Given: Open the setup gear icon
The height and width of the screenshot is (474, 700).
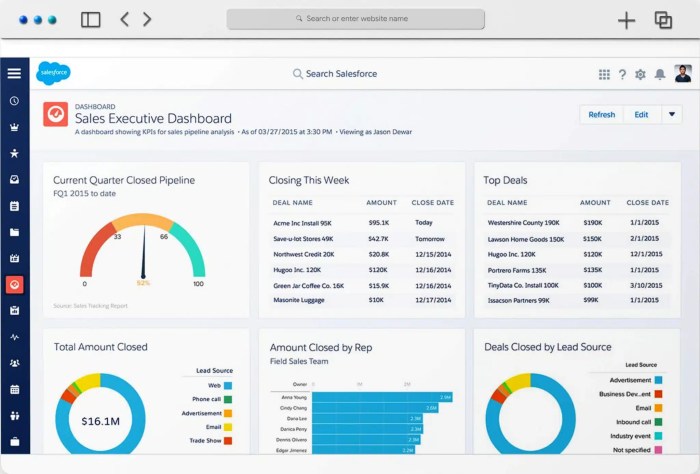Looking at the screenshot, I should [x=640, y=74].
